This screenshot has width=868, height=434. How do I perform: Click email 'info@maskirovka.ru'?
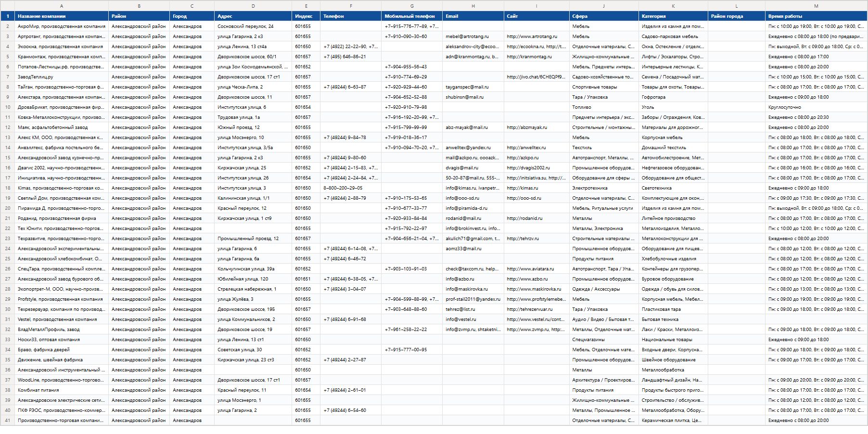[473, 289]
